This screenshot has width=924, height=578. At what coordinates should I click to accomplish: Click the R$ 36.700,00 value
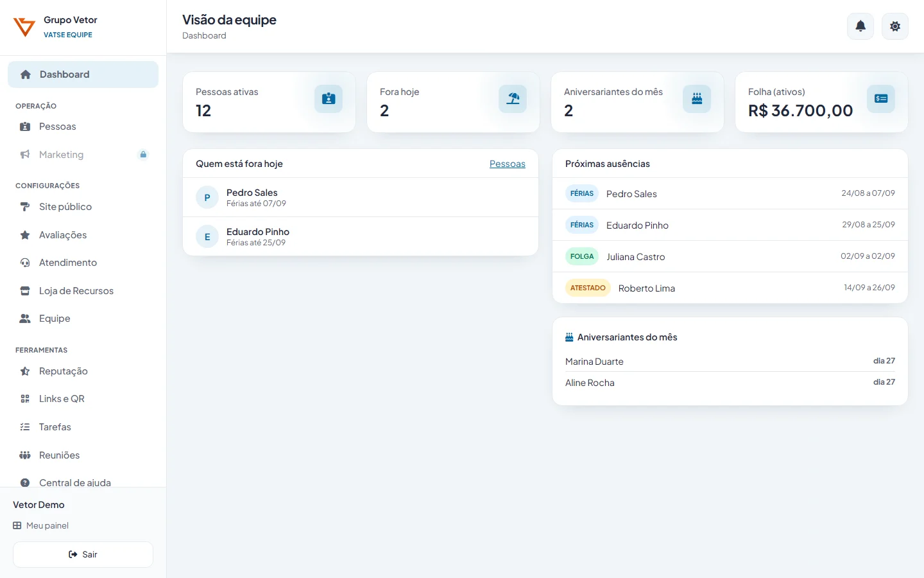(800, 110)
